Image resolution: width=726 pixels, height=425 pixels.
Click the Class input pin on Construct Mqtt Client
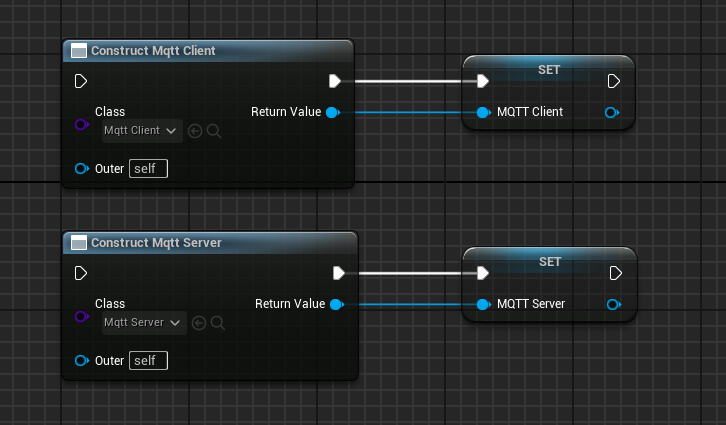tap(81, 125)
